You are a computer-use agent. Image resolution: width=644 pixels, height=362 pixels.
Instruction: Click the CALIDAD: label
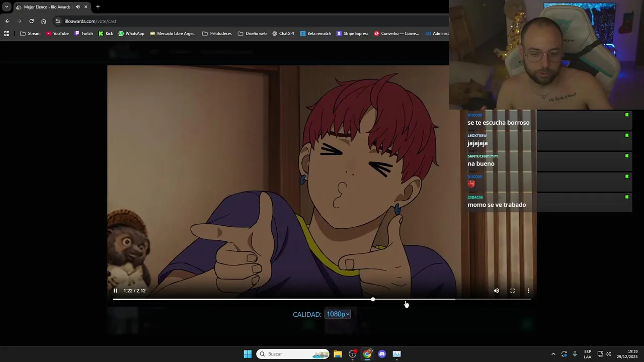tap(307, 314)
